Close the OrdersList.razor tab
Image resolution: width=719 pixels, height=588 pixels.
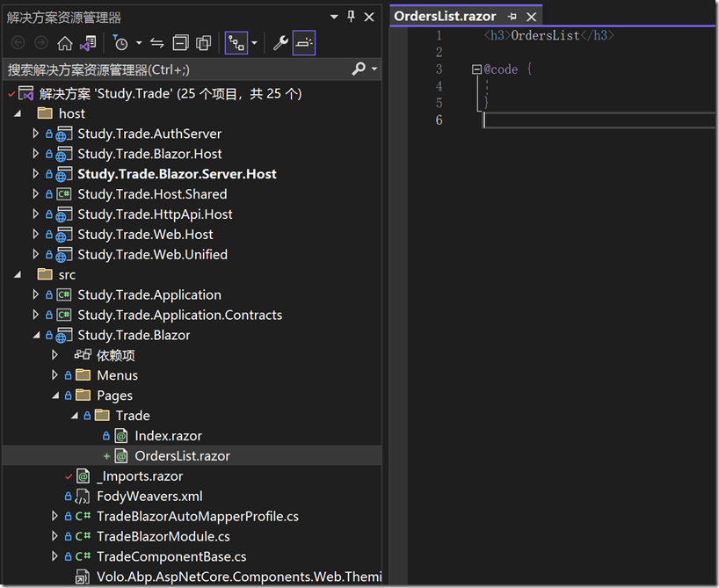pos(530,17)
